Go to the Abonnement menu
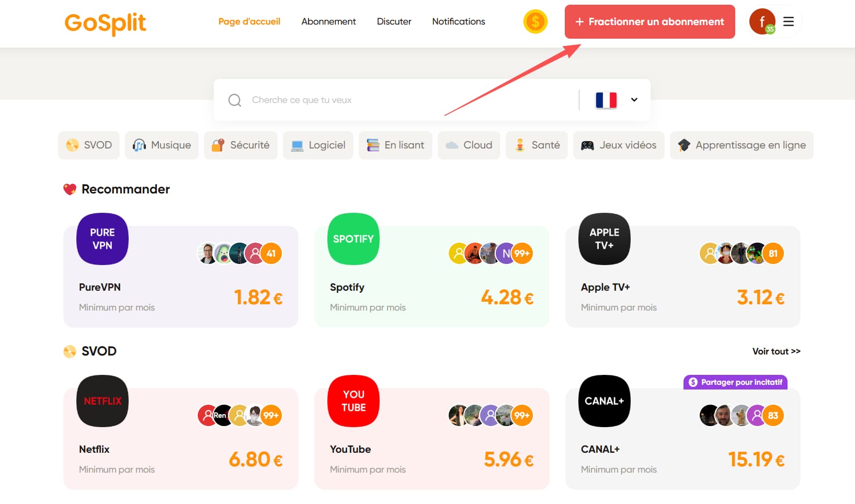 pos(328,21)
